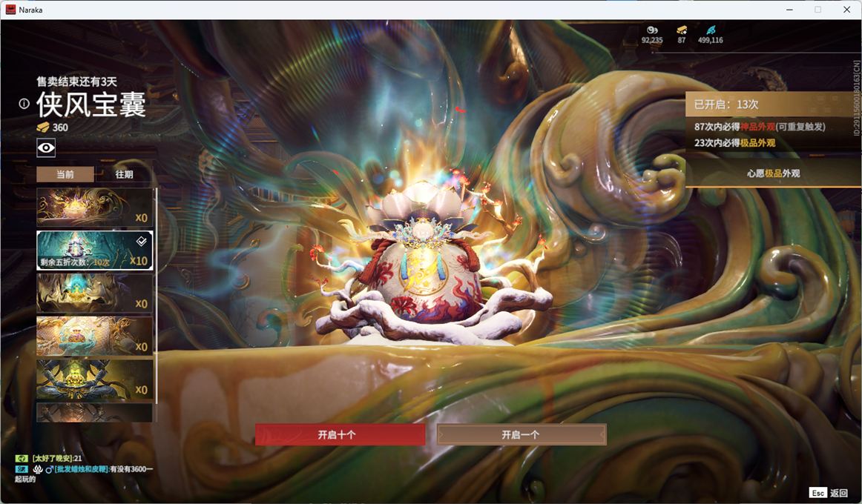The height and width of the screenshot is (504, 862).
Task: Click the gold bar price icon beside 360
Action: pos(43,127)
